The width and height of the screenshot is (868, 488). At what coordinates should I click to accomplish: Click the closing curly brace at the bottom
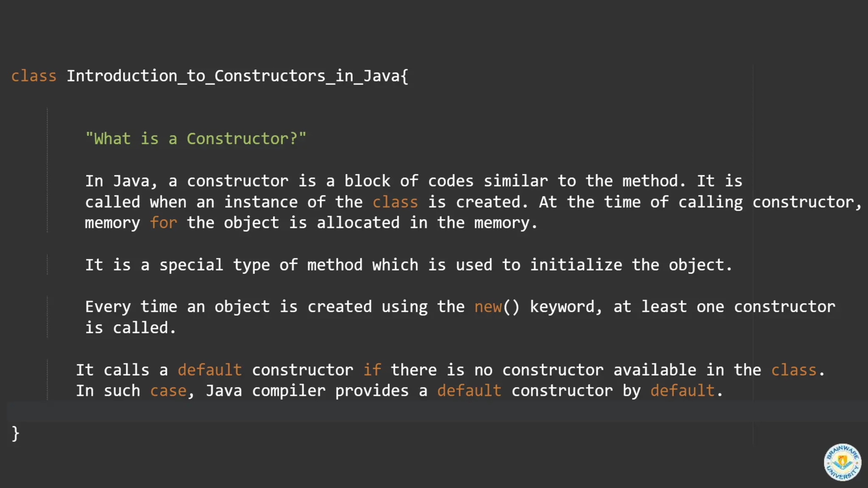click(x=15, y=433)
